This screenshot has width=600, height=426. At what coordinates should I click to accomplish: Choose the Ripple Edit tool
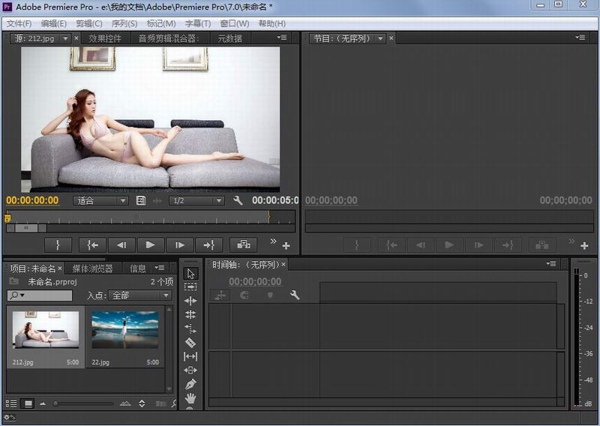[x=191, y=301]
